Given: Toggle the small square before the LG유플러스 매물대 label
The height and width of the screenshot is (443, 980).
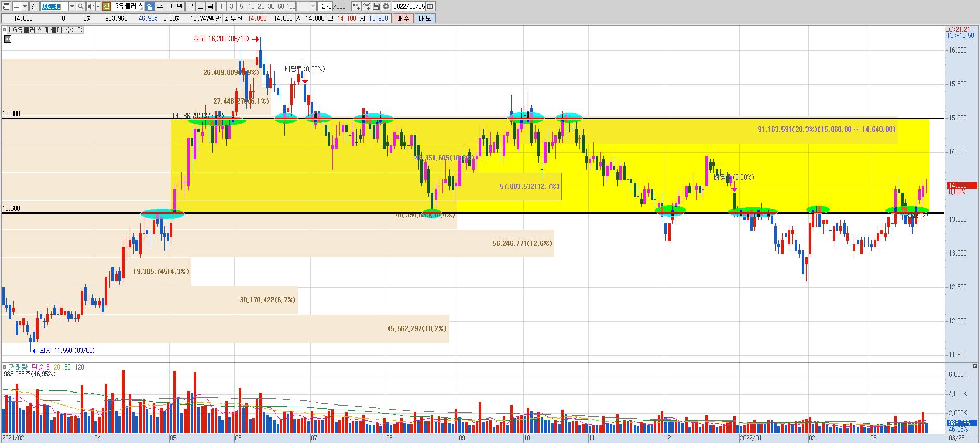Looking at the screenshot, I should point(5,30).
